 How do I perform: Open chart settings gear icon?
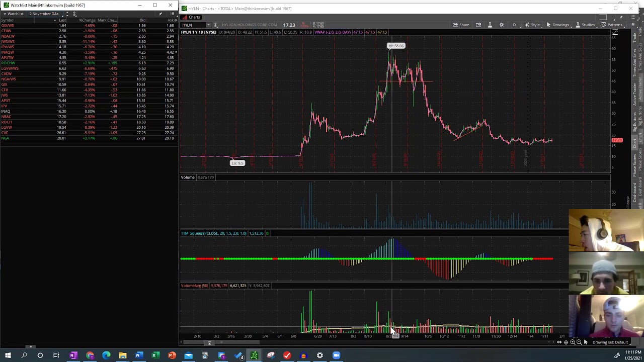coord(502,25)
